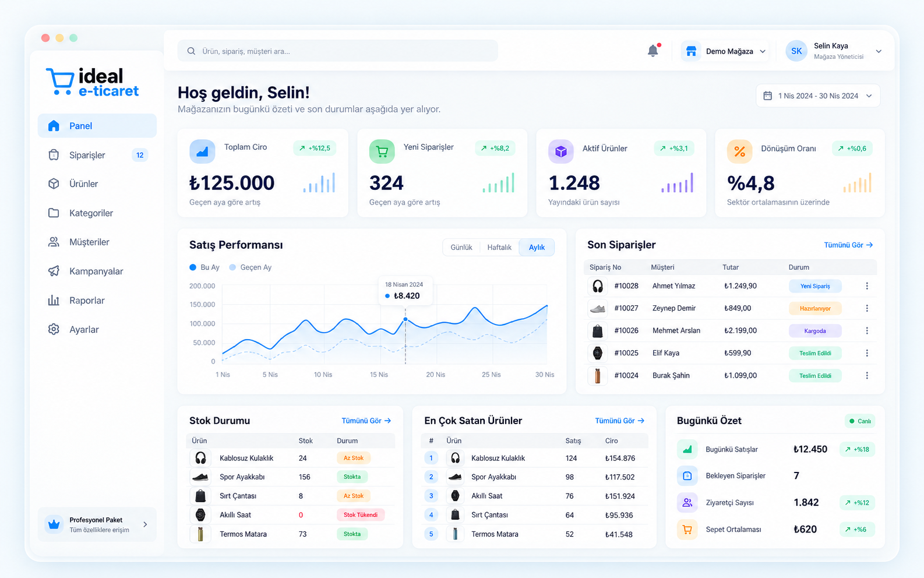Open three-dot menu for order #10028
The height and width of the screenshot is (578, 924).
[867, 286]
